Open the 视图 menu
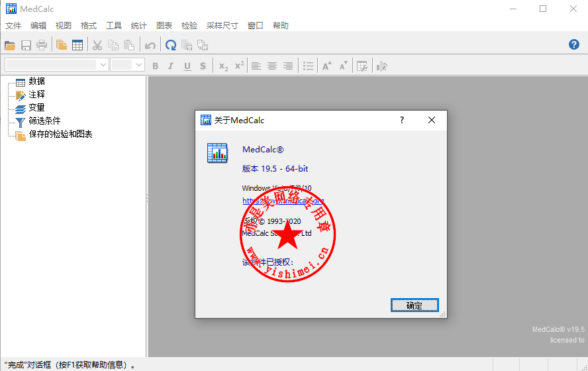This screenshot has height=371, width=588. coord(64,26)
